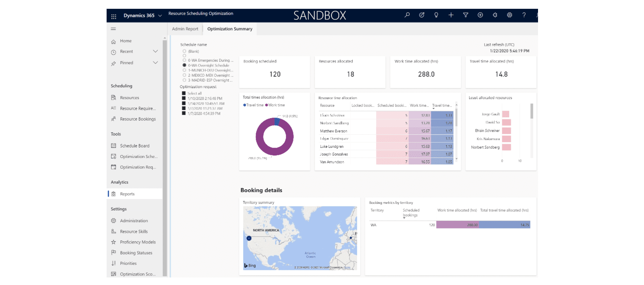Sort by Travel time column header
644x285 pixels.
pyautogui.click(x=442, y=106)
